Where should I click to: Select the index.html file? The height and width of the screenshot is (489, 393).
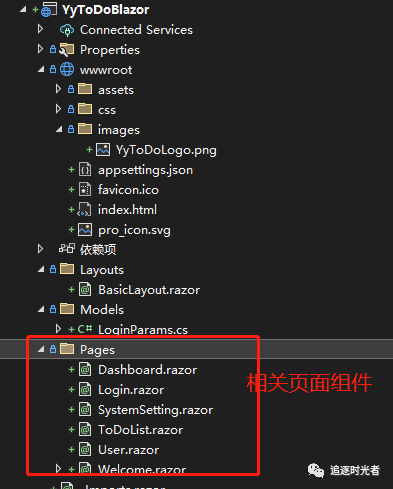coord(127,210)
